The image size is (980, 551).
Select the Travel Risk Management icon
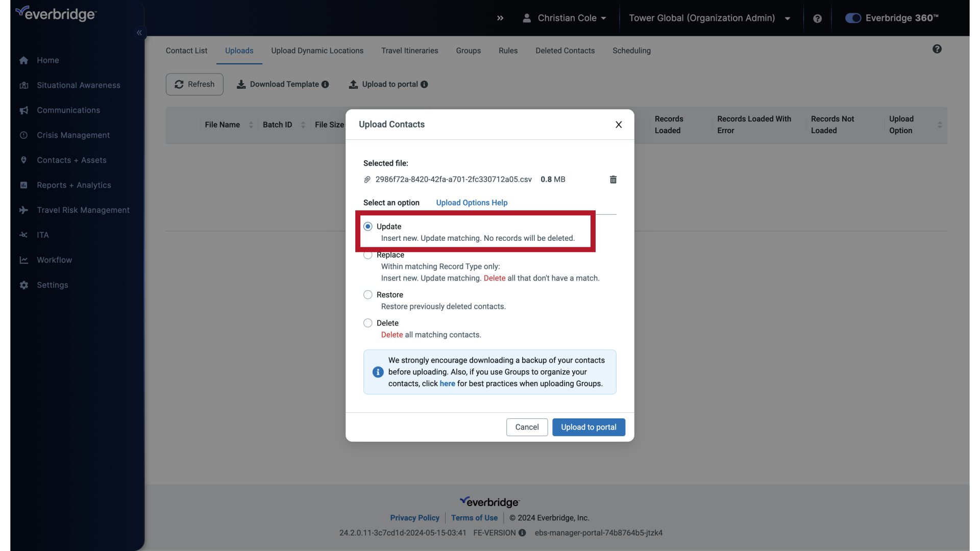tap(23, 210)
